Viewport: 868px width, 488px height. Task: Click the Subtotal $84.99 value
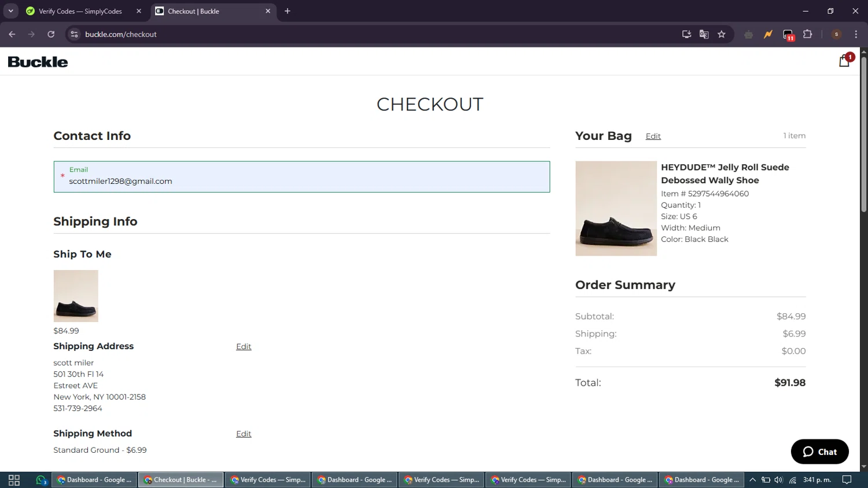point(791,316)
